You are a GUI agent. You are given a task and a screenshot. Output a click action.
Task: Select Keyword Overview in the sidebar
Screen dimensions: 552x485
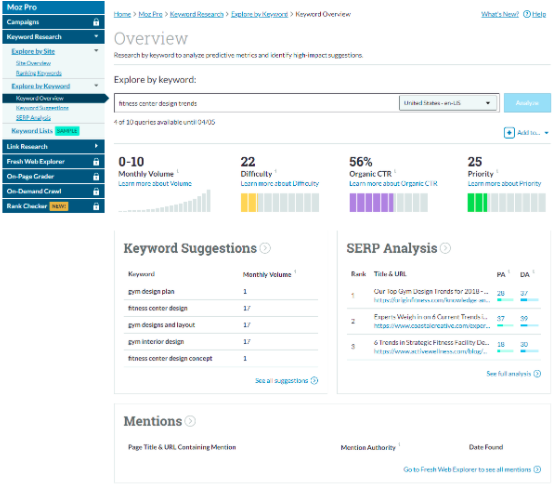pyautogui.click(x=54, y=98)
